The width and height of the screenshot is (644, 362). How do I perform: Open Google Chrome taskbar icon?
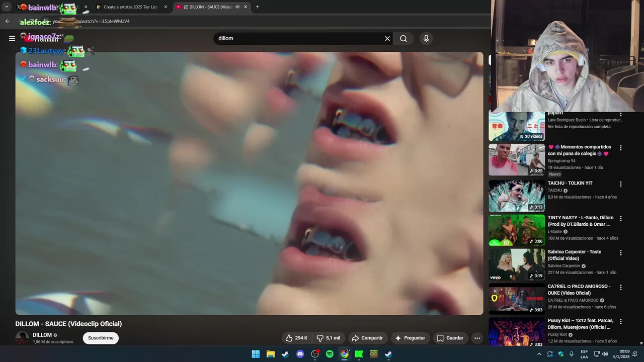coord(345,354)
